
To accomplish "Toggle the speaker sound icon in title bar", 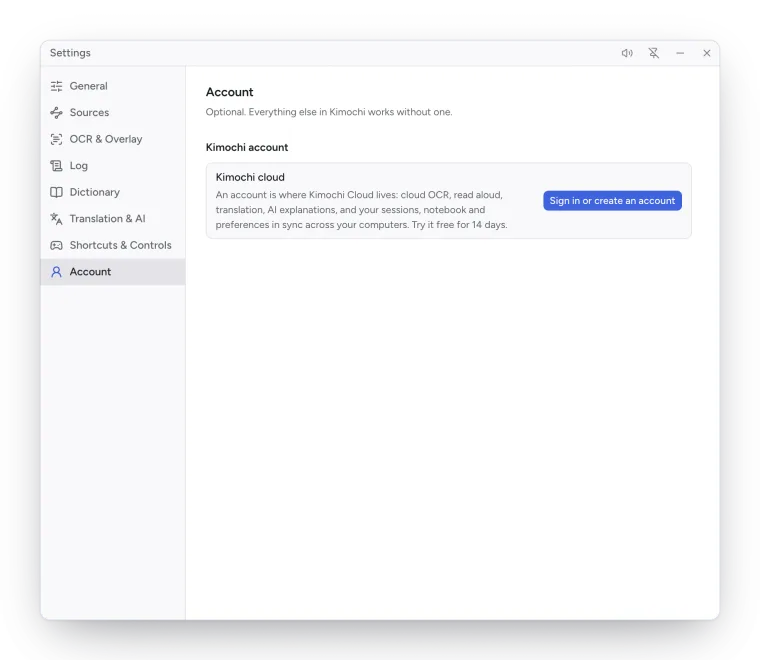I will click(627, 53).
